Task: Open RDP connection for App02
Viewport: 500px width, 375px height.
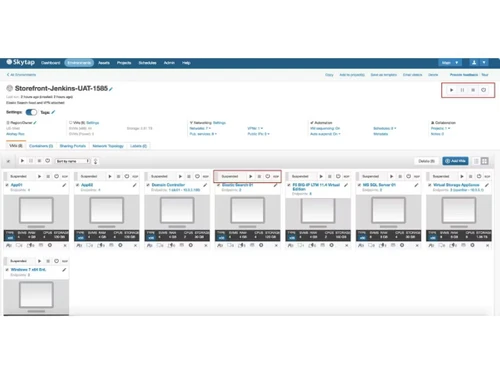Action: click(x=135, y=176)
